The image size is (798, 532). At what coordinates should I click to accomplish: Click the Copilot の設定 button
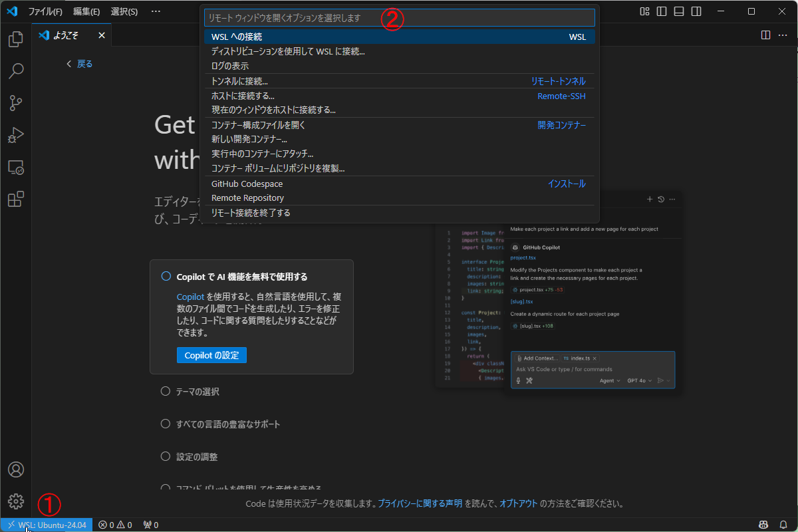211,355
